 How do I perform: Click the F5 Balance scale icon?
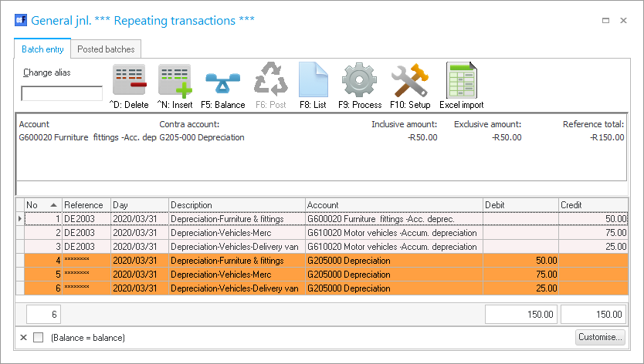222,80
